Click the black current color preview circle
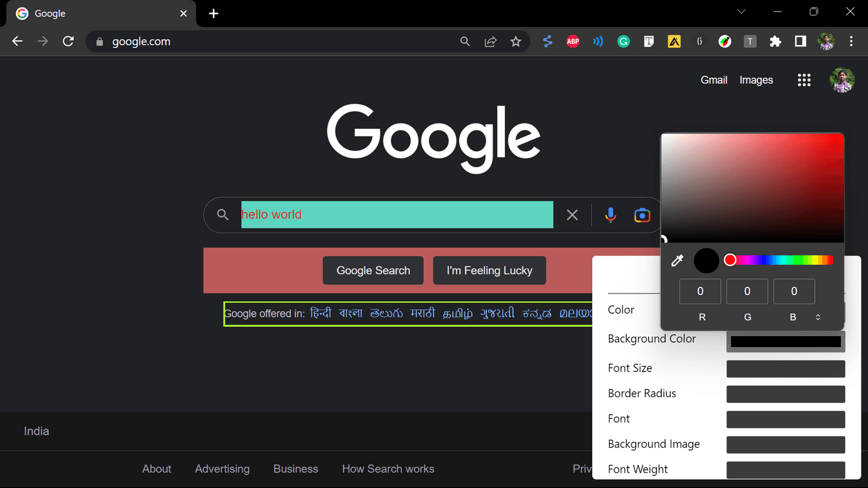Screen dimensions: 868x488 point(706,260)
